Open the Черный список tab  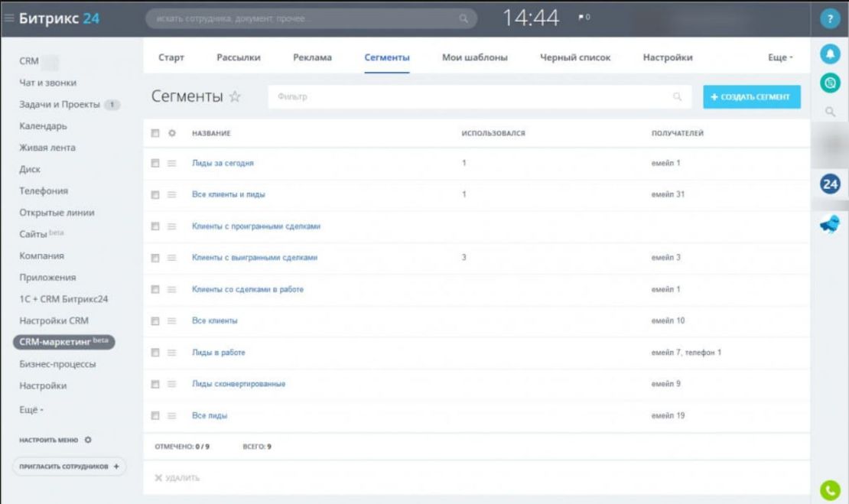575,58
